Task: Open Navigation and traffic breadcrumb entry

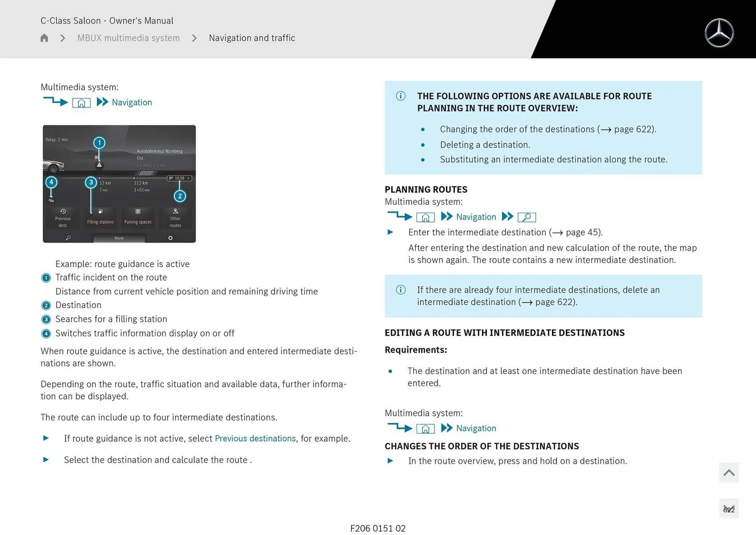Action: tap(252, 38)
